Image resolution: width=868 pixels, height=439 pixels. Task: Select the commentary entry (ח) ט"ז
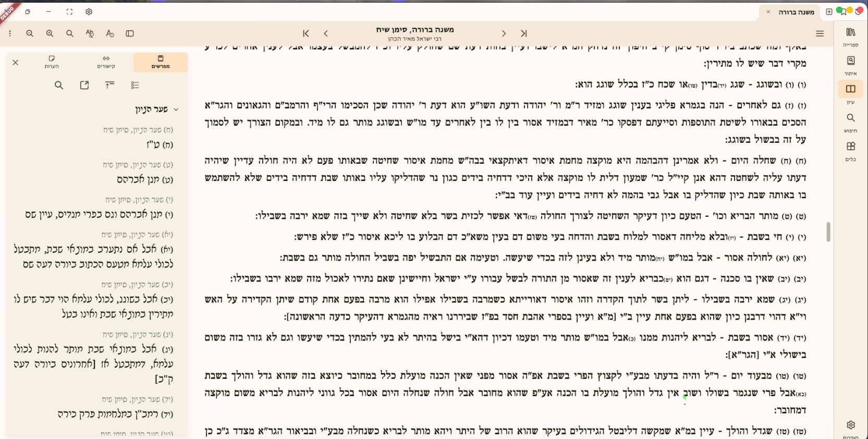[160, 144]
